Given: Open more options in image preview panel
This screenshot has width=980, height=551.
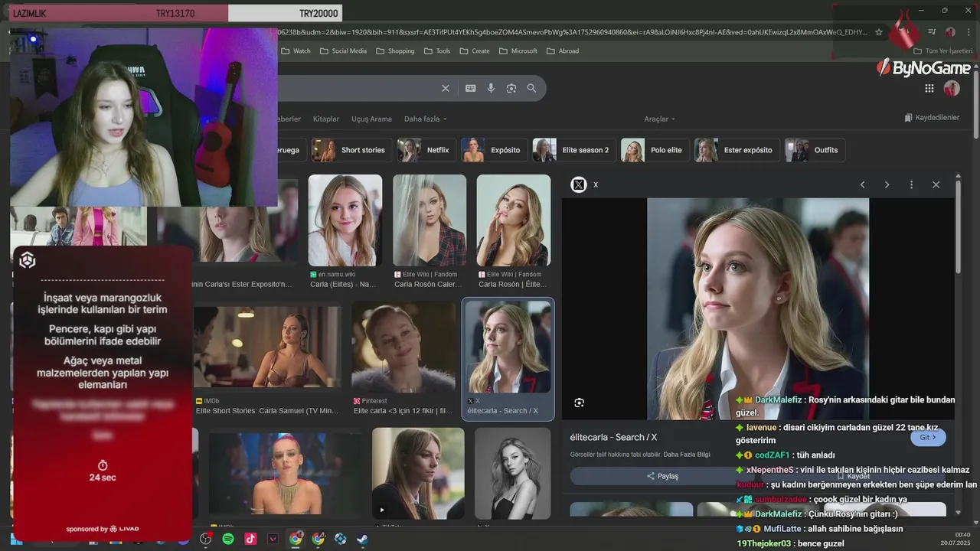Looking at the screenshot, I should [x=911, y=184].
